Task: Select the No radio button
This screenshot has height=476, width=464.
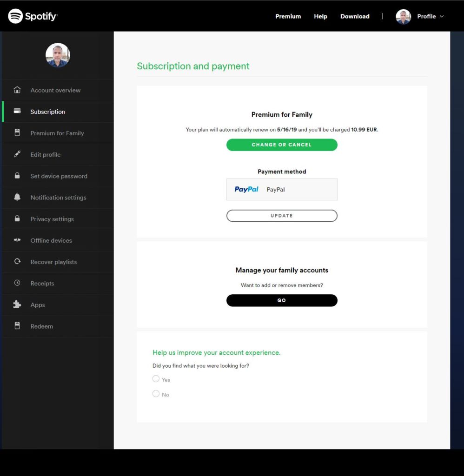Action: (x=156, y=394)
